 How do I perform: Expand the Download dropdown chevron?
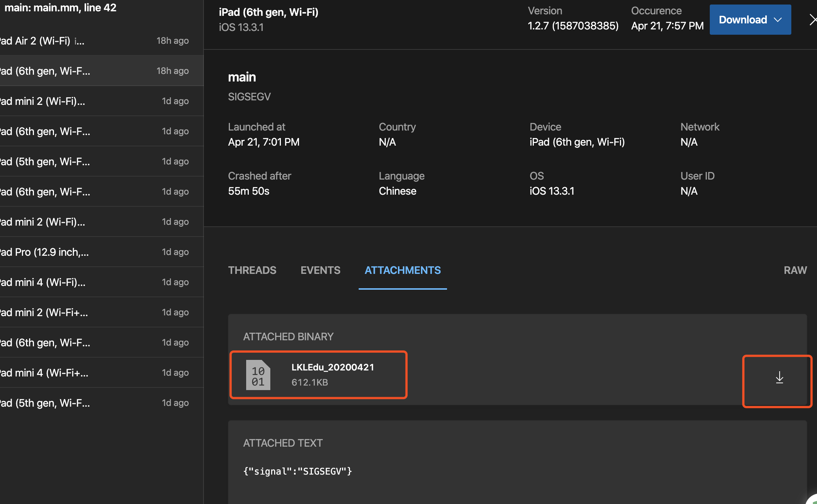(778, 20)
